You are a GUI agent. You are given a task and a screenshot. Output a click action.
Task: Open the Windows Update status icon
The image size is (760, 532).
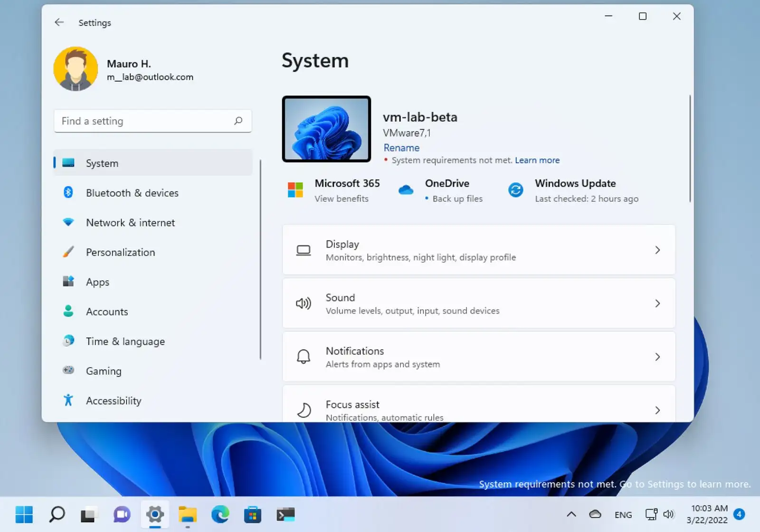point(515,190)
